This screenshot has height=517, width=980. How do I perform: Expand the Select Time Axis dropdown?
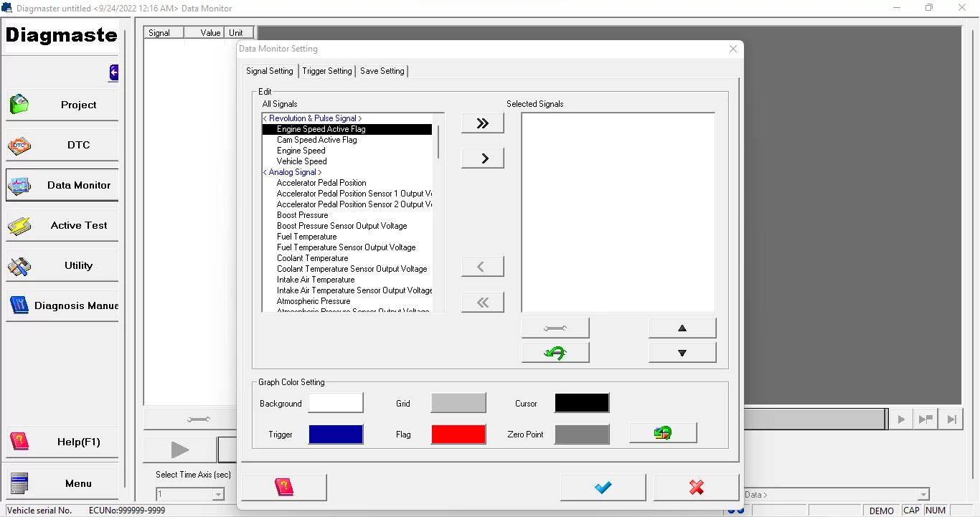pos(218,495)
